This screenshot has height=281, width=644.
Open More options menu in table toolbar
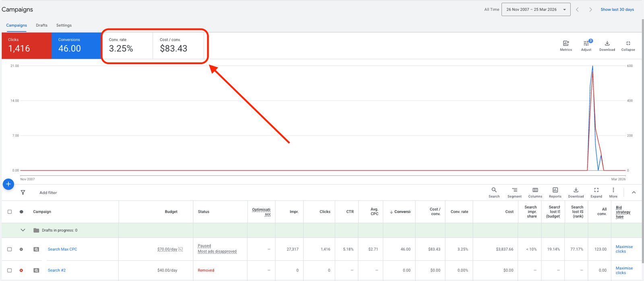(x=613, y=192)
